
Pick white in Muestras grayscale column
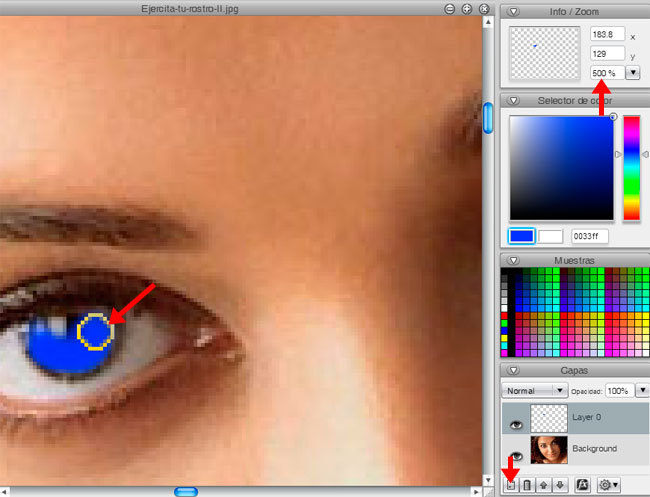(x=504, y=308)
